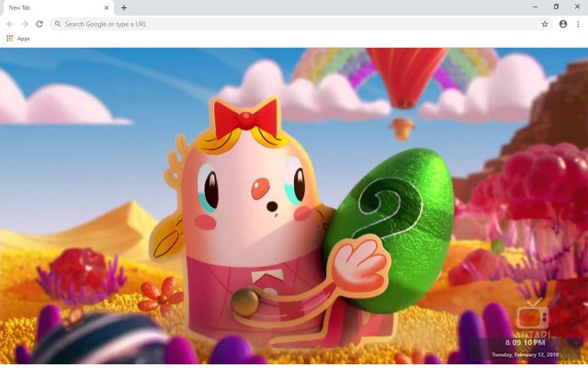Reload the current page
Image resolution: width=588 pixels, height=368 pixels.
(x=40, y=24)
